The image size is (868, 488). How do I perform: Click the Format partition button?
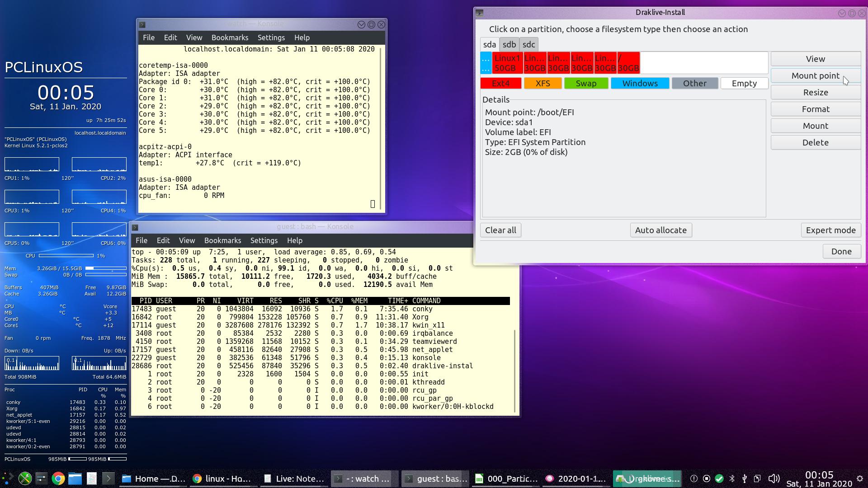point(816,109)
